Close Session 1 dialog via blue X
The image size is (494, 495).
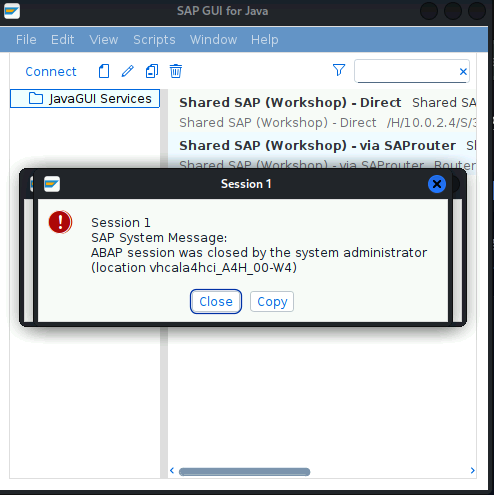(x=437, y=184)
